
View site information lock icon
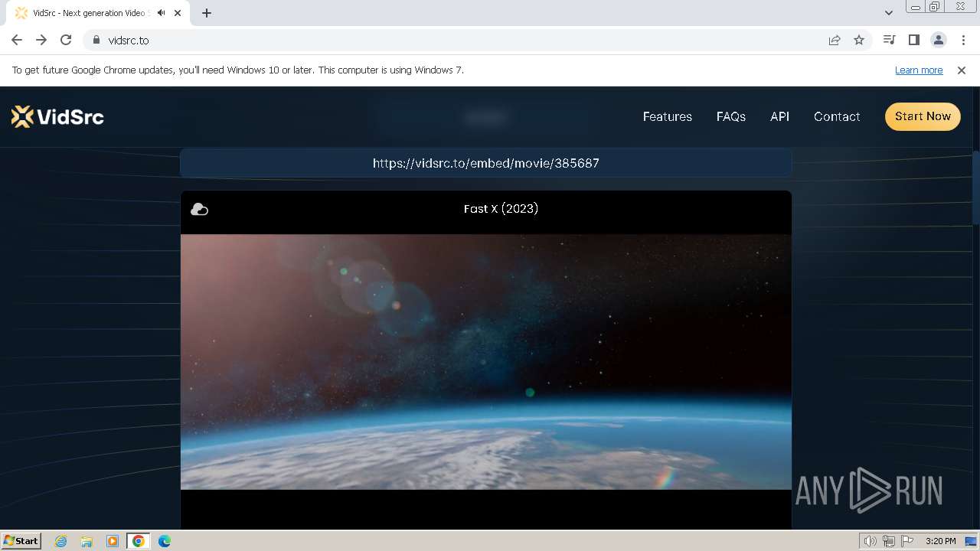pos(96,40)
